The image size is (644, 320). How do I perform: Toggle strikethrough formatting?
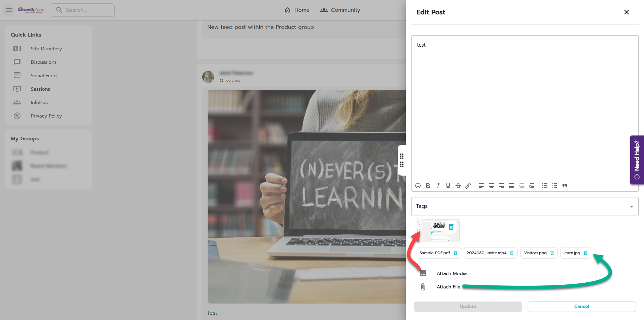(x=458, y=186)
